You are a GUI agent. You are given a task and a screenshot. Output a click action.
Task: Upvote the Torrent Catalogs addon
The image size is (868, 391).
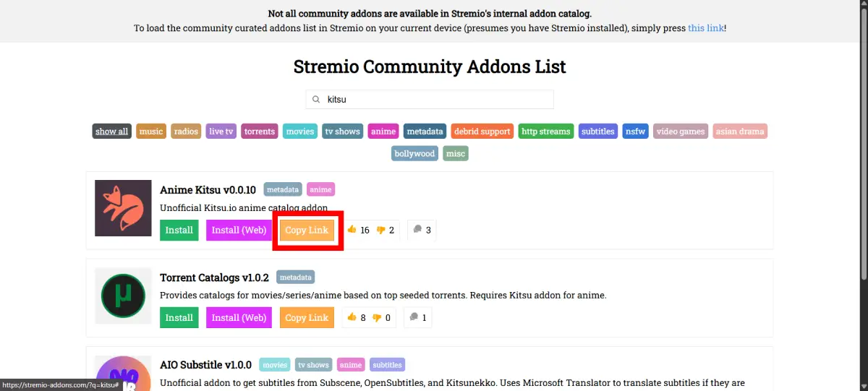tap(353, 318)
